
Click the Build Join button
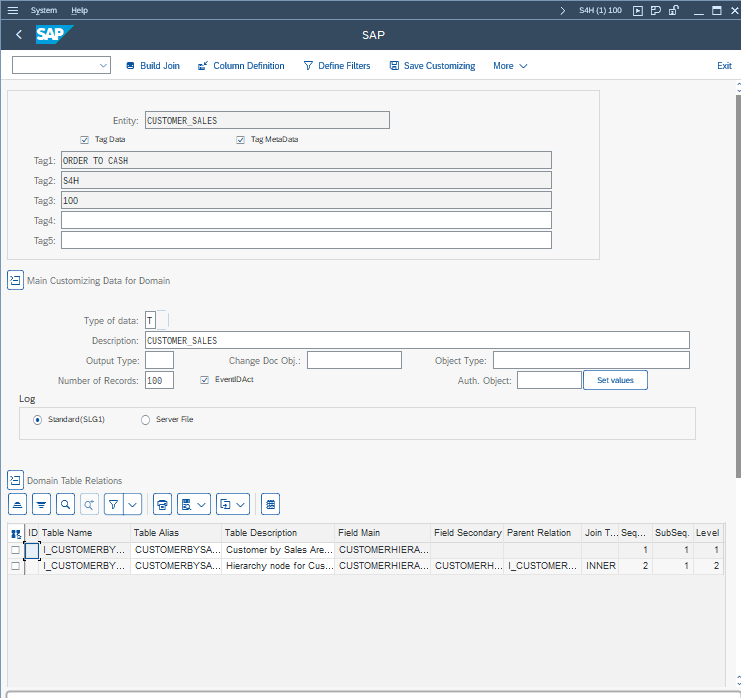tap(152, 66)
